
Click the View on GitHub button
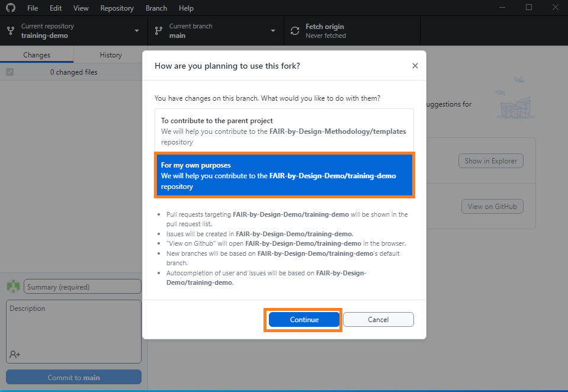492,206
